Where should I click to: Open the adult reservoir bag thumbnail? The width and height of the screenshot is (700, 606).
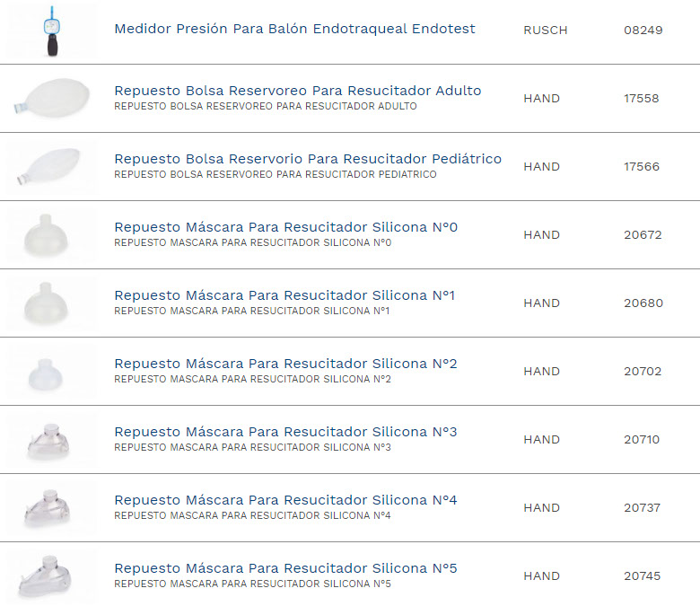pos(50,98)
